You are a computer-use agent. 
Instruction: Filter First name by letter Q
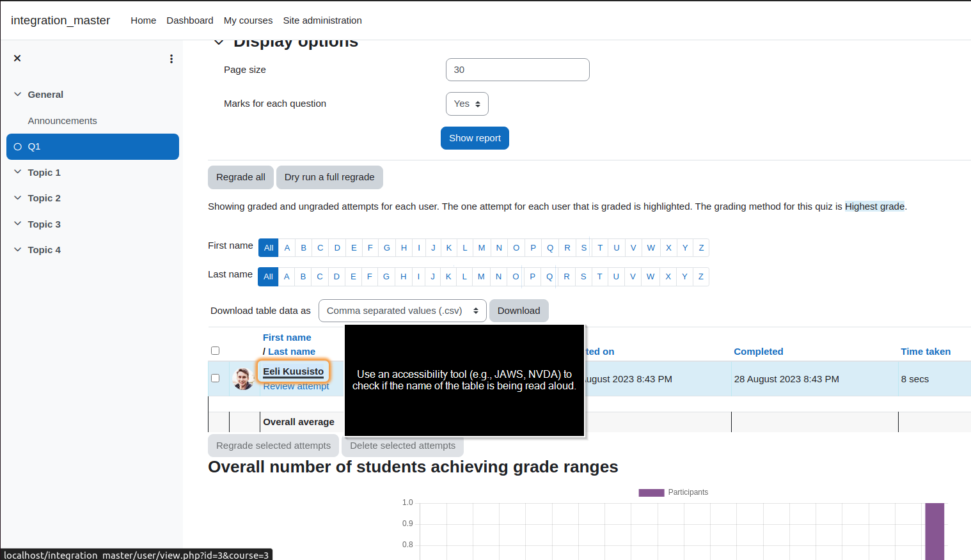pos(550,248)
